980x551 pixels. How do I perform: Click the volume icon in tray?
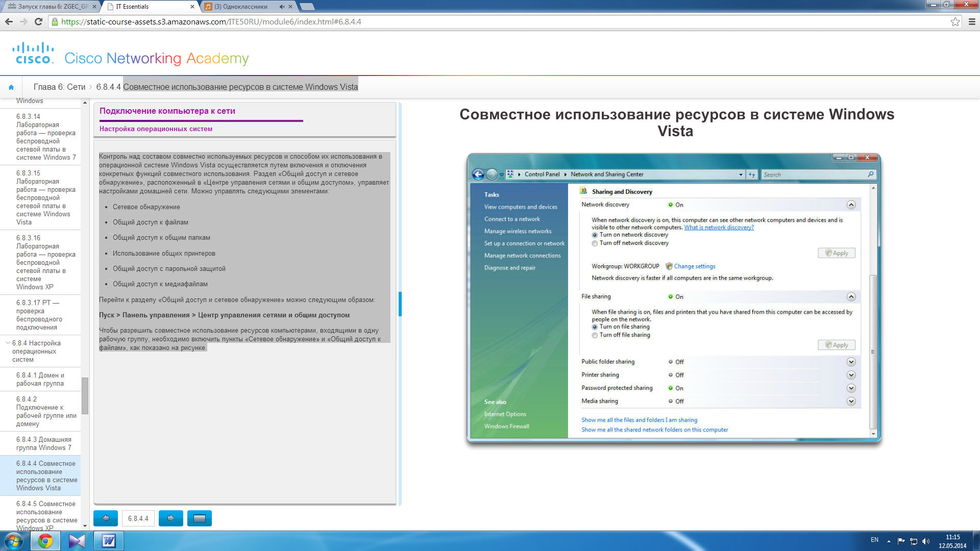(926, 541)
